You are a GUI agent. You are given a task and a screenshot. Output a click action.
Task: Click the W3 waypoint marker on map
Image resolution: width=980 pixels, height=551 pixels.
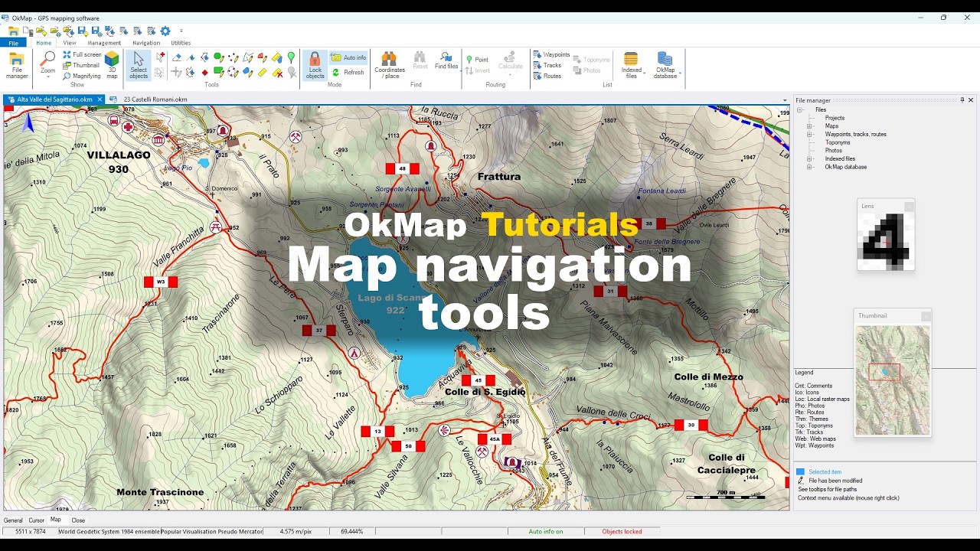pyautogui.click(x=161, y=282)
